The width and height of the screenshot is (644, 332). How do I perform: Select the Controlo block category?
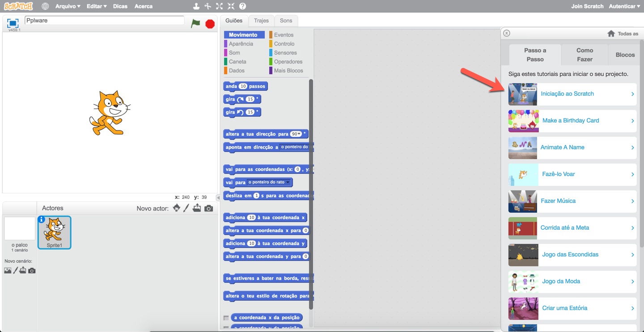(284, 44)
